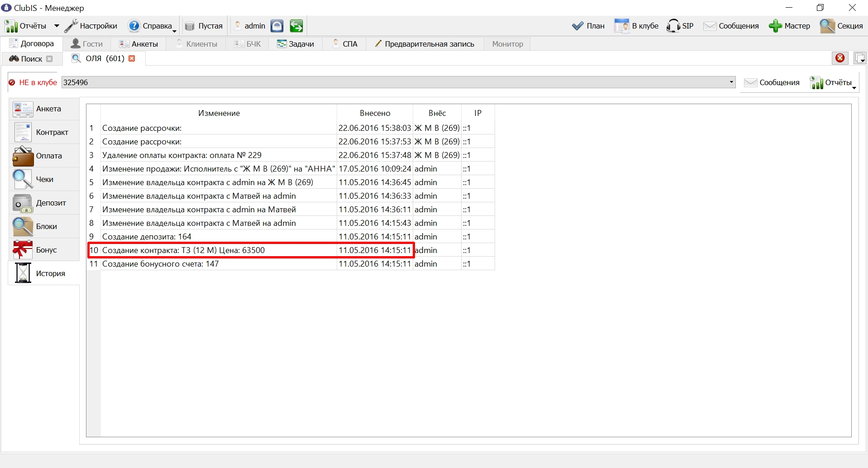
Task: Select the highlighted Создание контракта history row
Action: point(251,250)
